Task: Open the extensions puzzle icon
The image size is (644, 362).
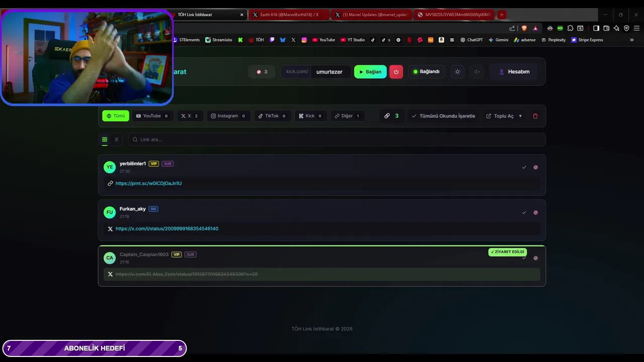Action: pyautogui.click(x=570, y=28)
